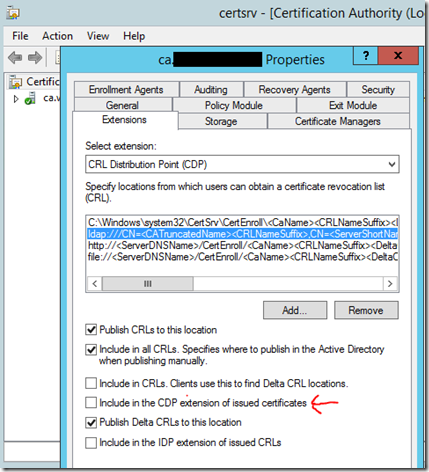Check Include in the IDP extension
Image resolution: width=429 pixels, height=472 pixels.
[x=91, y=443]
